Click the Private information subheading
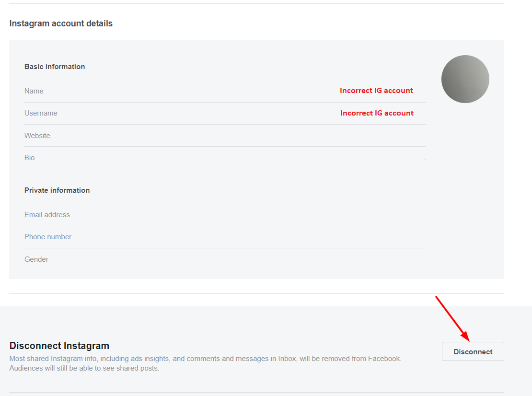 57,190
